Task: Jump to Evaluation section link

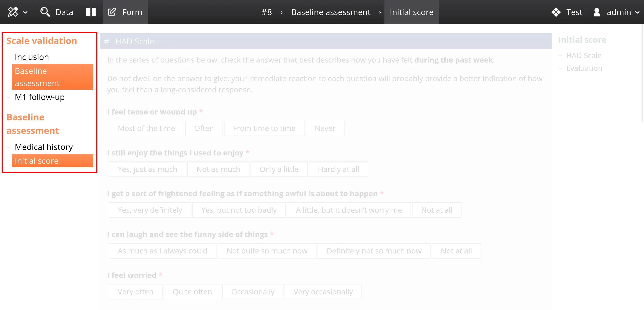Action: [584, 68]
